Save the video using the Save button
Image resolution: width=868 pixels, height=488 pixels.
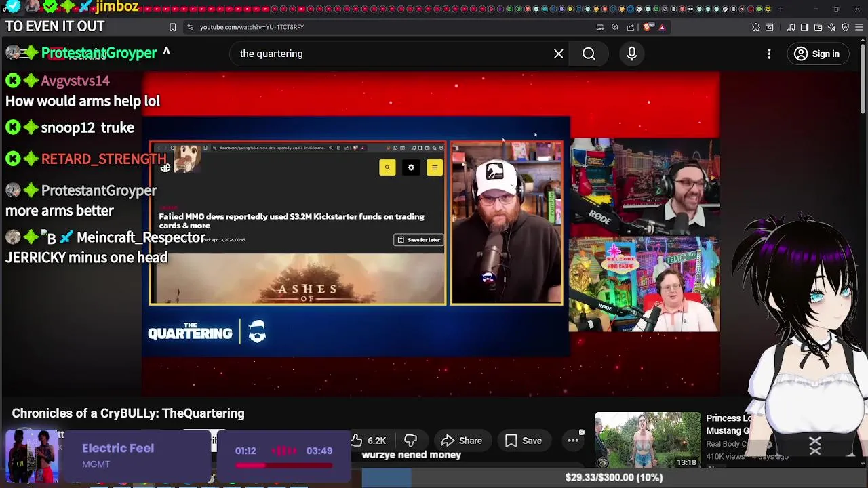pyautogui.click(x=524, y=441)
